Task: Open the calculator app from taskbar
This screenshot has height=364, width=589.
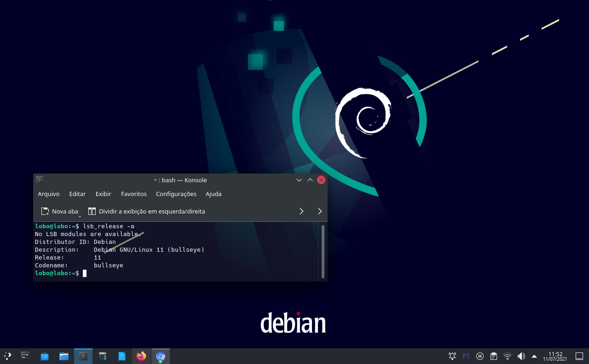Action: click(102, 356)
